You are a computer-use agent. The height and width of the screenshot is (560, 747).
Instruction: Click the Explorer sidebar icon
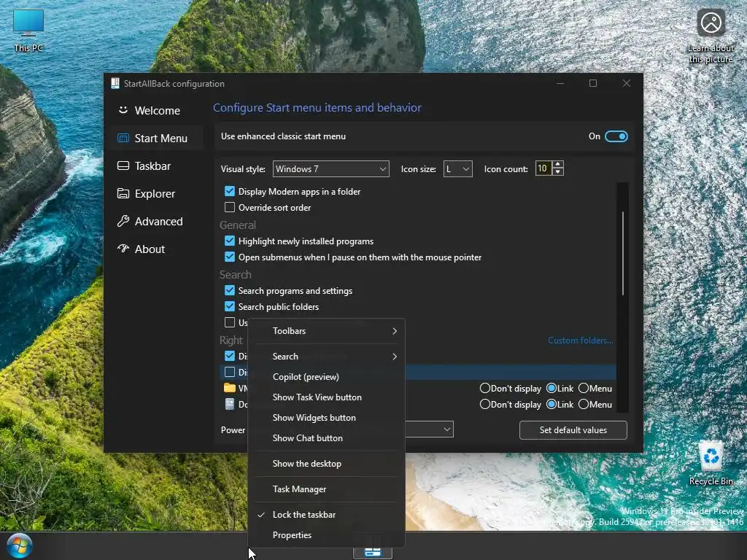[123, 193]
